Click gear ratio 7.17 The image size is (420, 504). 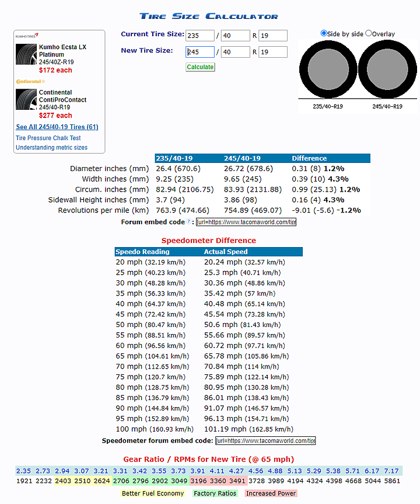tap(391, 471)
